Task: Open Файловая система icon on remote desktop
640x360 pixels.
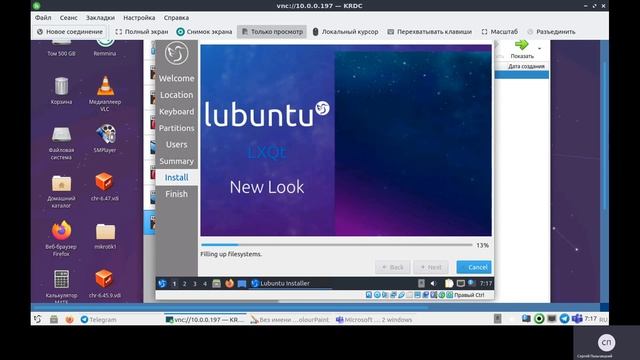Action: coord(61,143)
